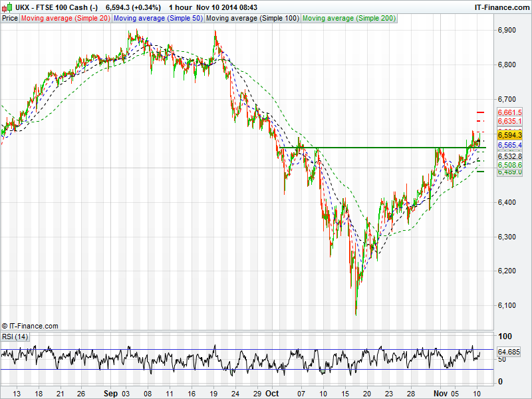Click the yellow 6,594.3 current price tag
This screenshot has width=532, height=399.
(509, 135)
